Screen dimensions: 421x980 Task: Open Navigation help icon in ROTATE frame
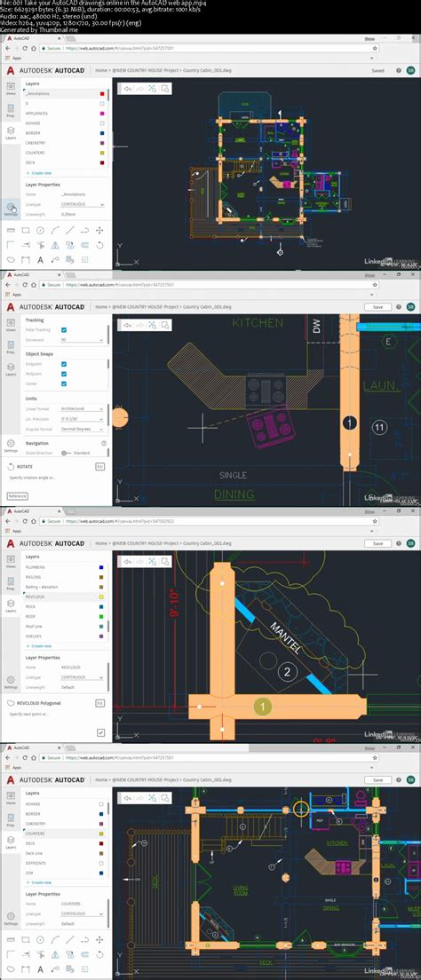pyautogui.click(x=104, y=442)
